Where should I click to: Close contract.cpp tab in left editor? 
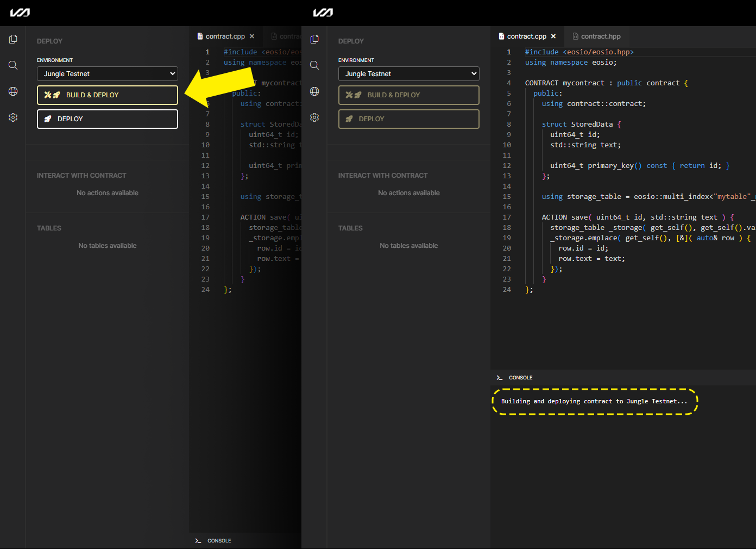pyautogui.click(x=252, y=36)
